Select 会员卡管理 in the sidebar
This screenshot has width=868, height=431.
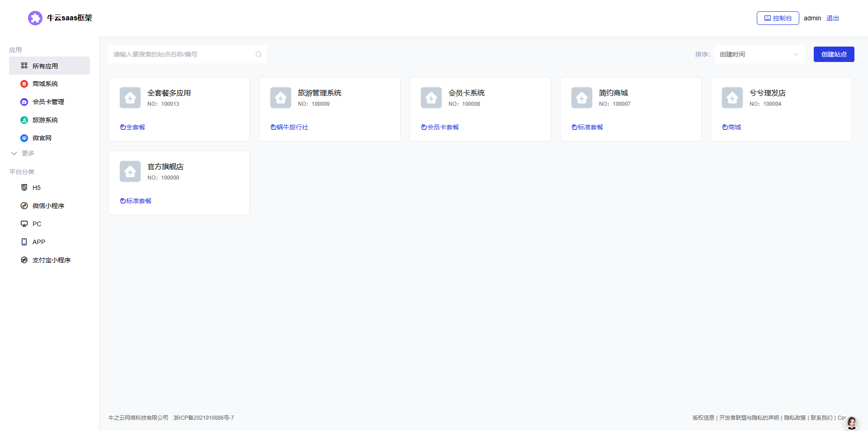49,102
